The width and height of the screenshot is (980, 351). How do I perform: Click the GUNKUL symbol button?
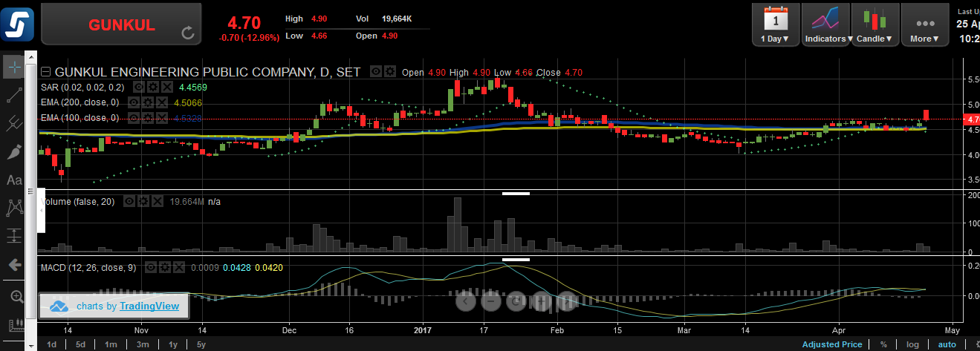tap(121, 24)
